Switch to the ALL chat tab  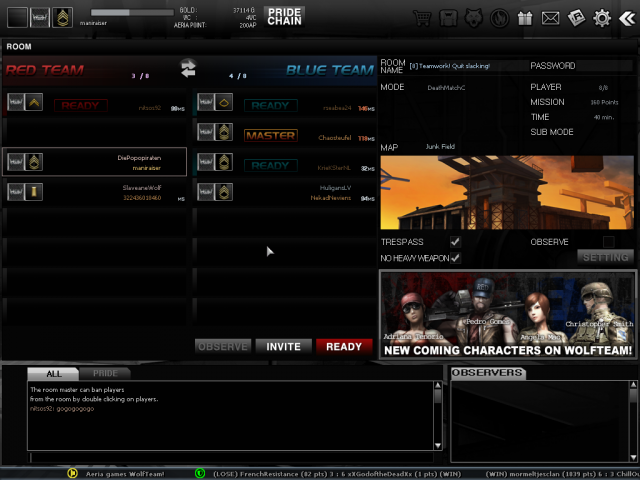point(52,373)
